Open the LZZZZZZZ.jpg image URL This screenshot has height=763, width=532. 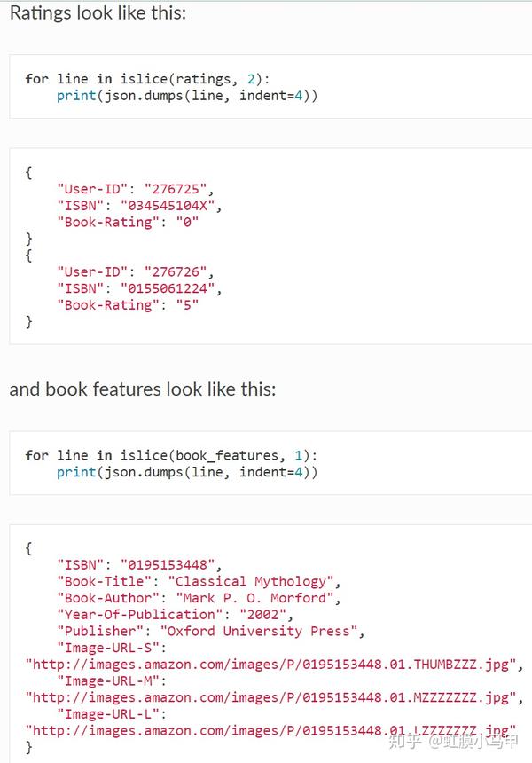[266, 731]
